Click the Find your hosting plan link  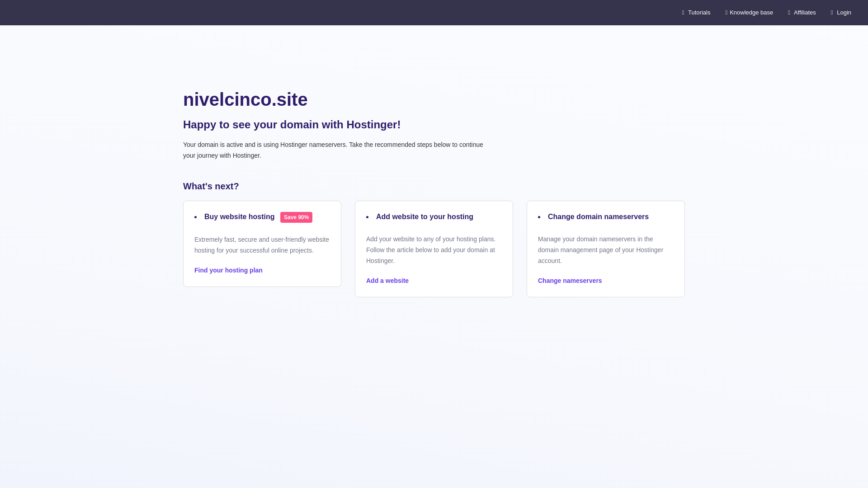[228, 270]
